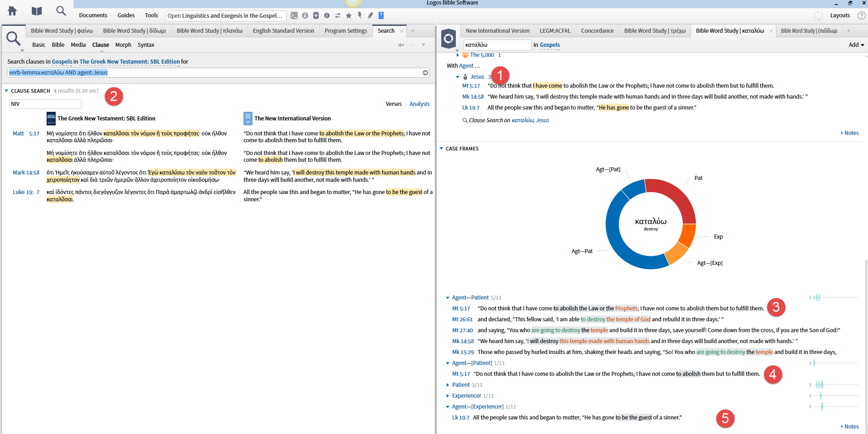The image size is (868, 434).
Task: Click the sync spinner icon beside Layouts
Action: tap(819, 15)
